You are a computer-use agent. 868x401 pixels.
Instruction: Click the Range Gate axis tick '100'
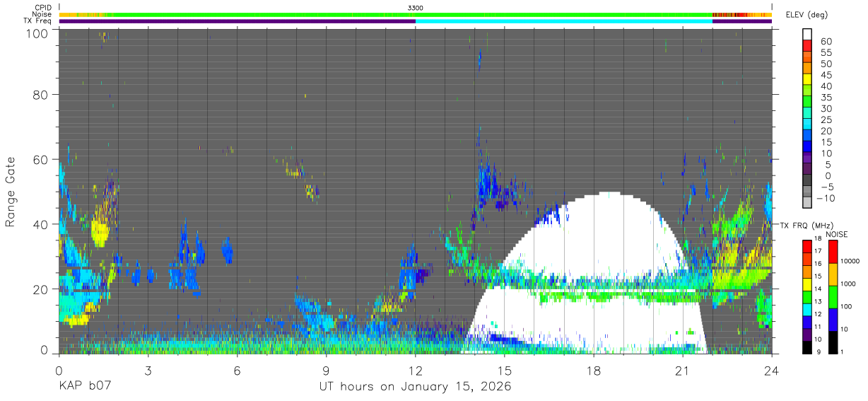(37, 33)
